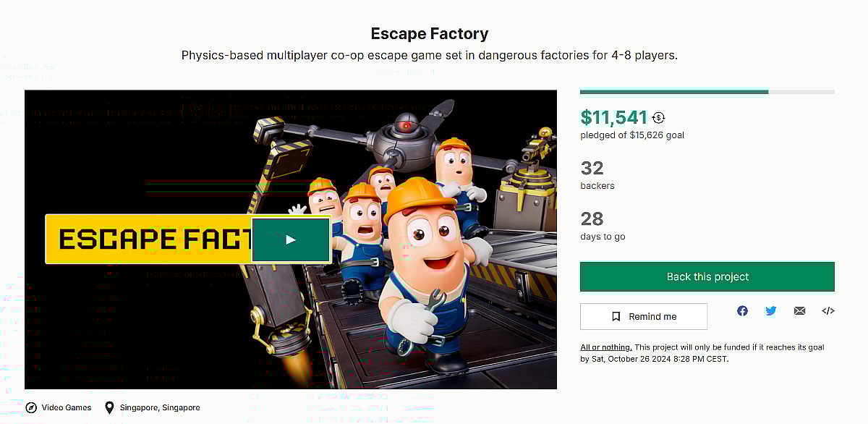This screenshot has width=868, height=424.
Task: Click the compass icon beside Video Games
Action: pyautogui.click(x=31, y=407)
